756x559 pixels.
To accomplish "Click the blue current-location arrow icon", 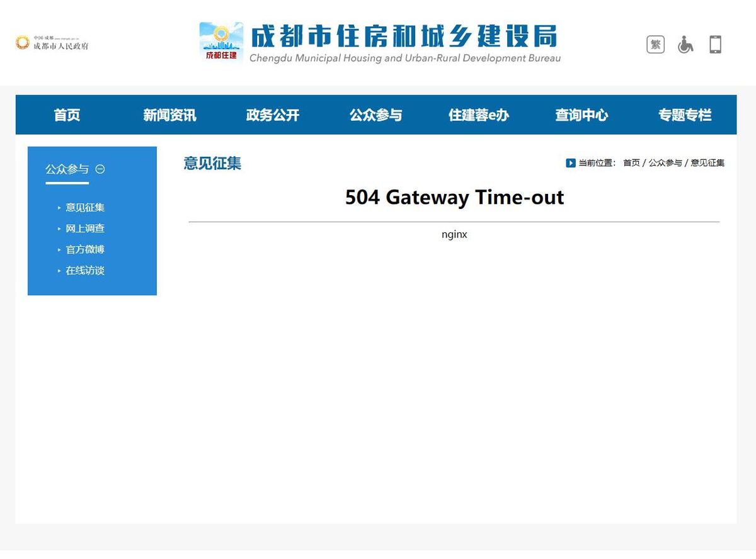I will tap(571, 163).
